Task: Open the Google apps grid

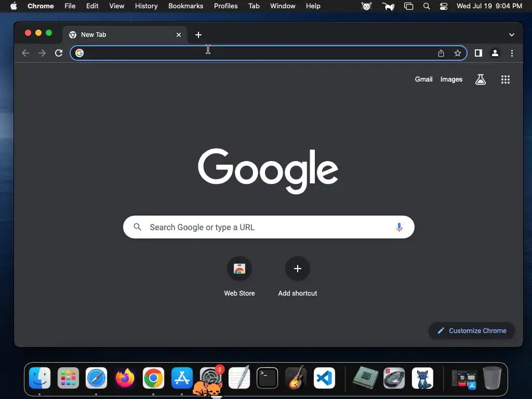Action: click(505, 79)
